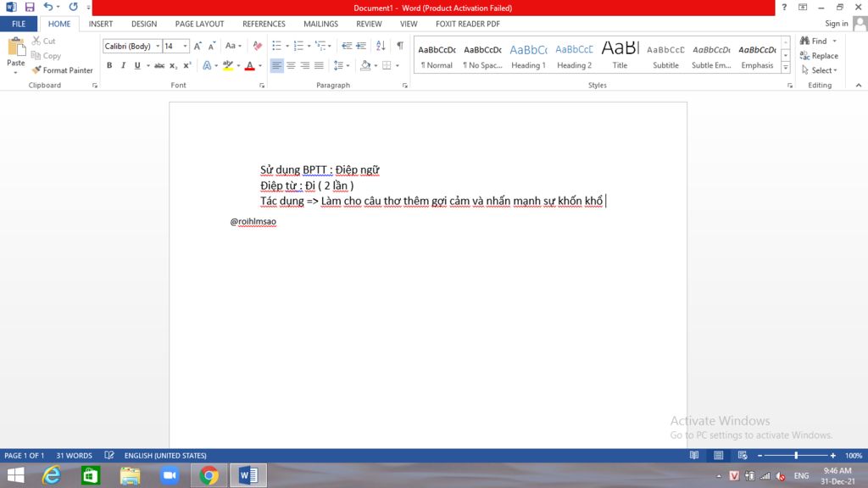Open Replace dialog
The image size is (868, 488).
pos(819,55)
